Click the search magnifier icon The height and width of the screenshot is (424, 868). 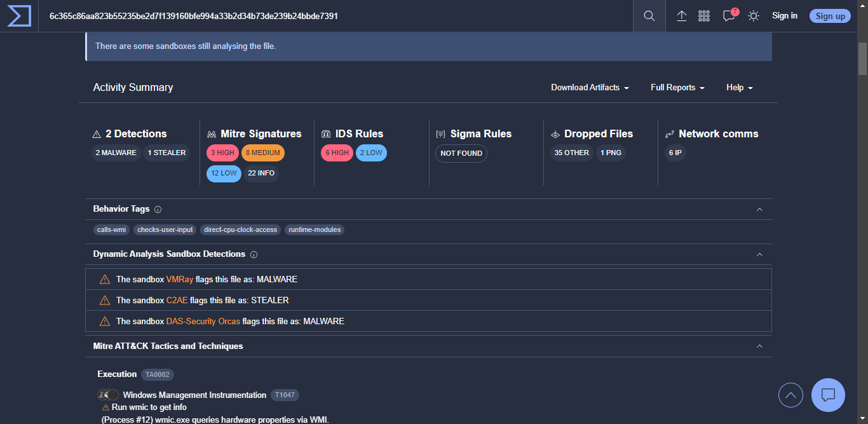point(649,16)
